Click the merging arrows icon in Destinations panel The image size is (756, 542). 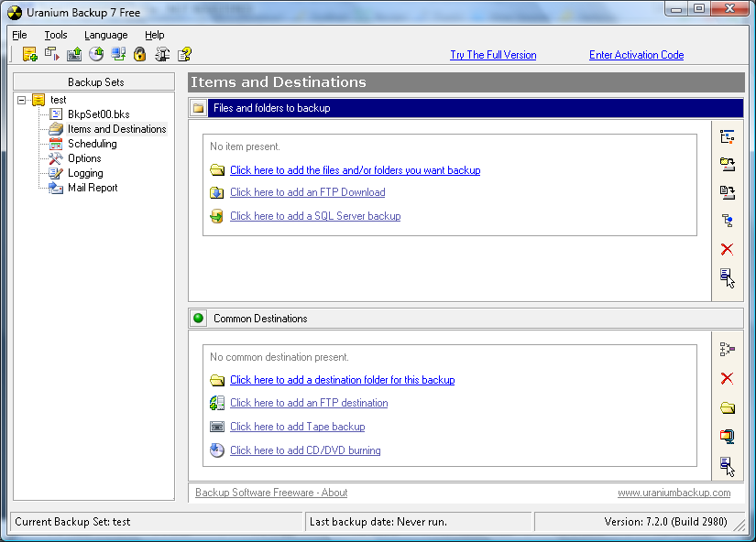pos(727,350)
